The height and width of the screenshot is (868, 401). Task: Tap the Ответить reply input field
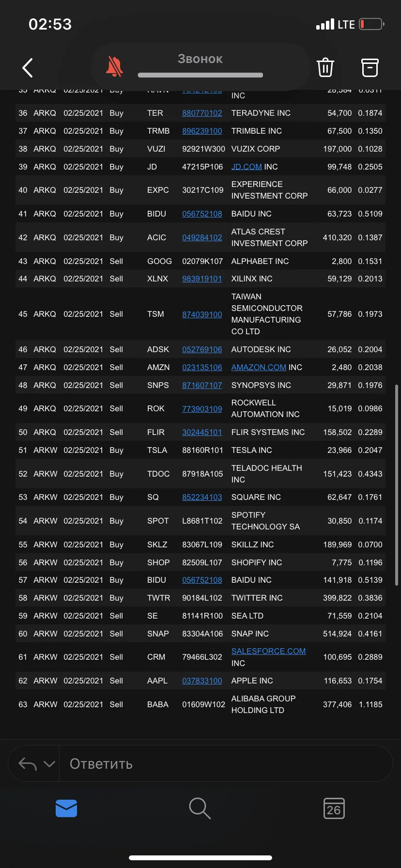[226, 764]
